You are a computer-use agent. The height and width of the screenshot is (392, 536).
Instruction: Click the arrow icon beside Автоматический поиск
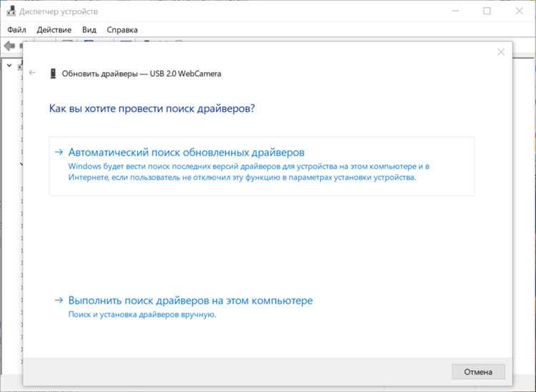point(59,152)
